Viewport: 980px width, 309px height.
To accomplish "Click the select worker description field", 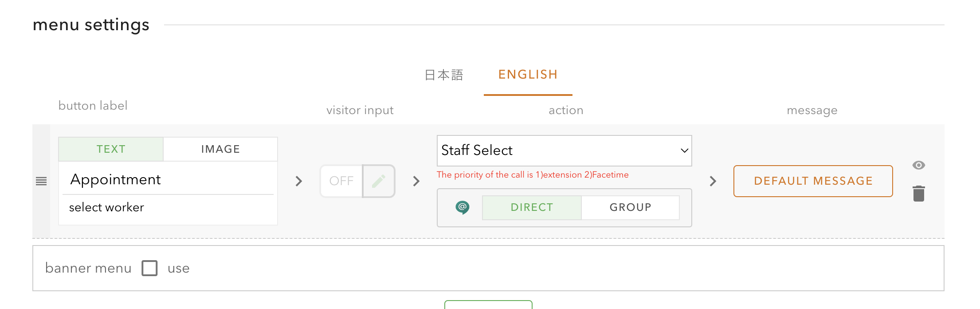I will pyautogui.click(x=168, y=207).
